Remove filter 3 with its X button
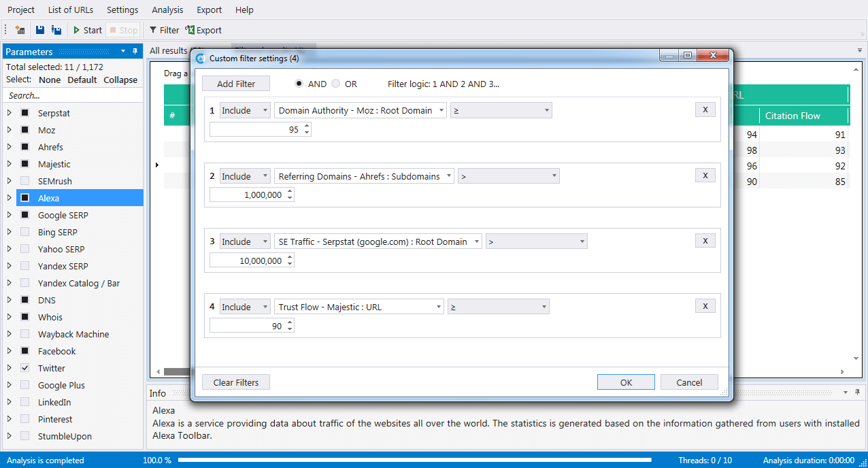 pos(705,241)
